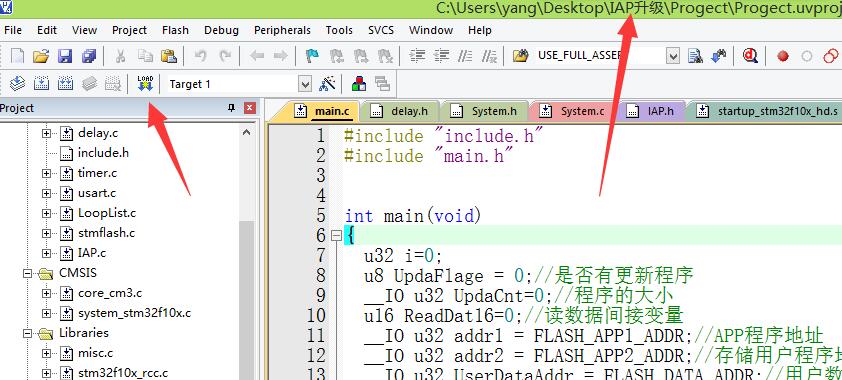Open a file with the folder icon
Viewport: 842px width, 380px height.
click(41, 56)
